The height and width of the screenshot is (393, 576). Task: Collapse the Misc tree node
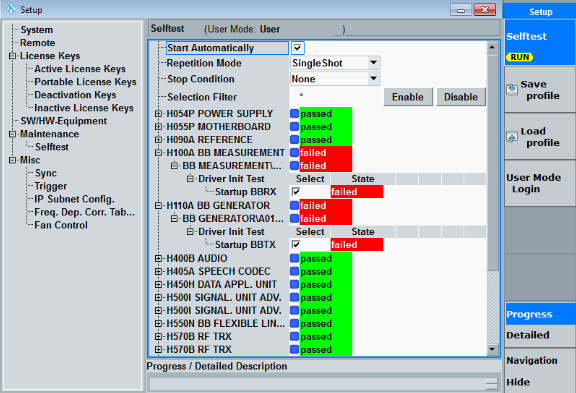pyautogui.click(x=12, y=160)
